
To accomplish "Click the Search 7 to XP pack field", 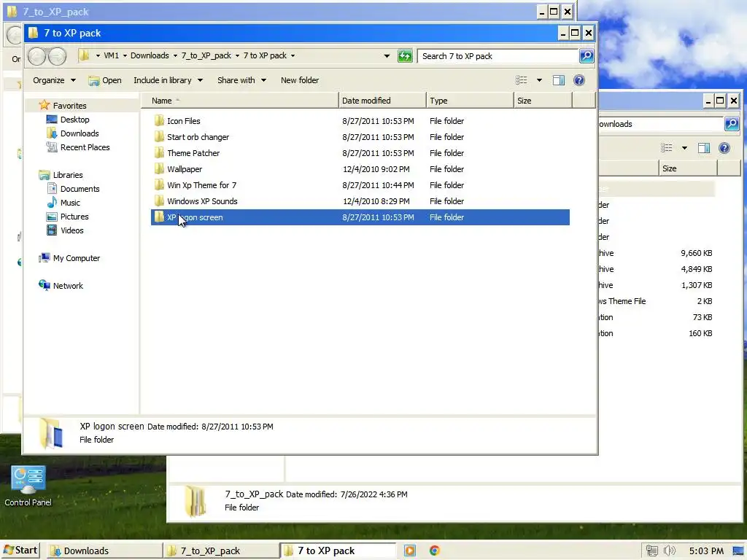I will point(498,55).
